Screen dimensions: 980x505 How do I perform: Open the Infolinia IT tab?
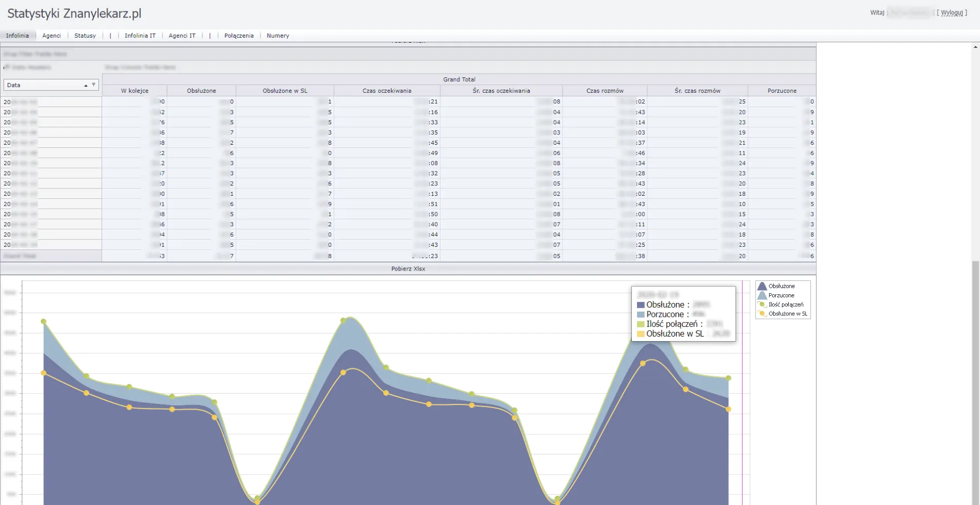click(x=140, y=36)
